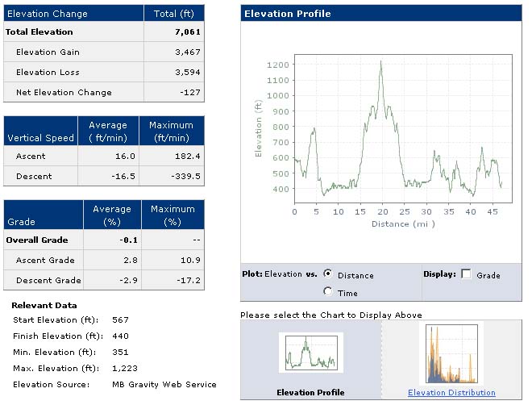
Task: Click the Relevant Data heading
Action: tap(44, 306)
